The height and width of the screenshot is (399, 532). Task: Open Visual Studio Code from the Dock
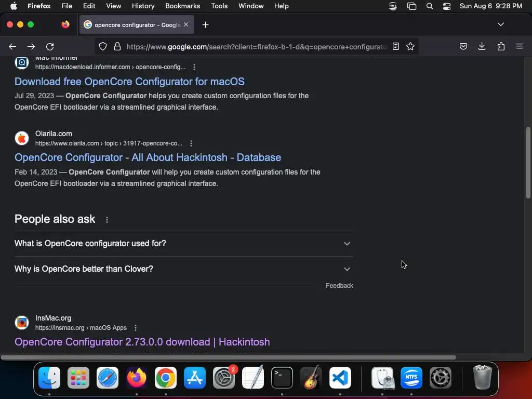pos(340,377)
